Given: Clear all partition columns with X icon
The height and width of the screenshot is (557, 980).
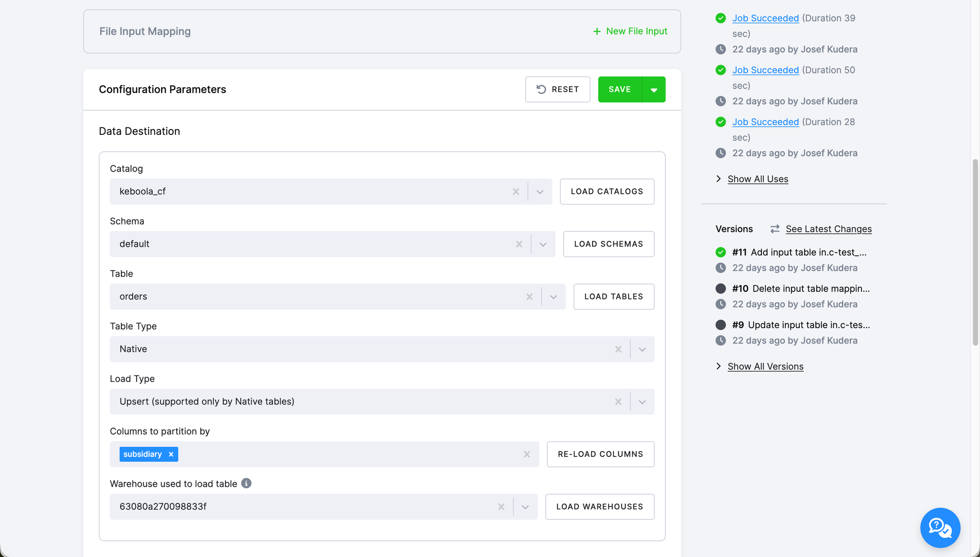Looking at the screenshot, I should 527,455.
